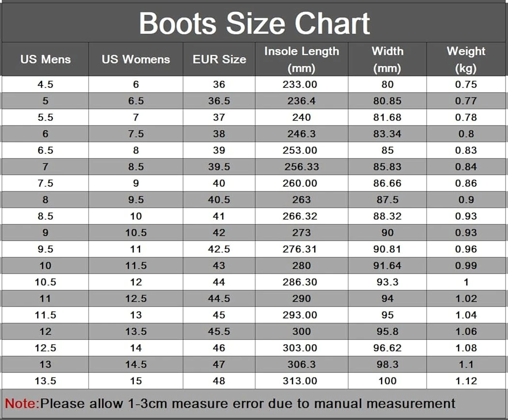Click US Womens size 9.5 cell
Image resolution: width=508 pixels, height=420 pixels.
136,200
